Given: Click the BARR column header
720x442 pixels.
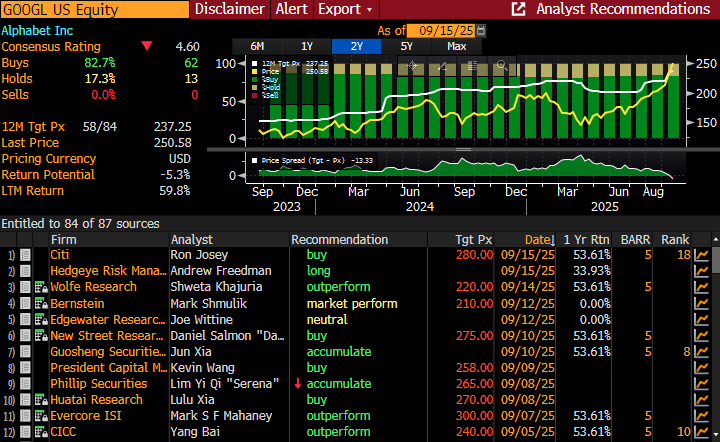Looking at the screenshot, I should coord(636,240).
